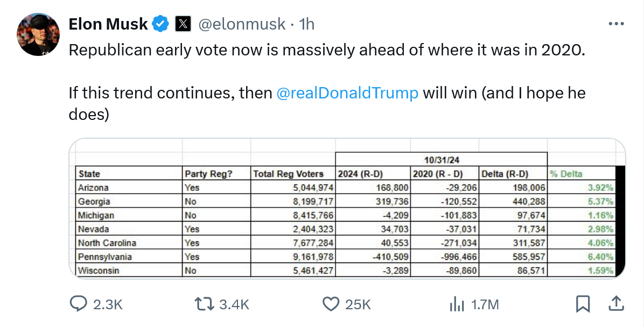The width and height of the screenshot is (644, 327).
Task: Click the 25K likes count
Action: (x=358, y=304)
